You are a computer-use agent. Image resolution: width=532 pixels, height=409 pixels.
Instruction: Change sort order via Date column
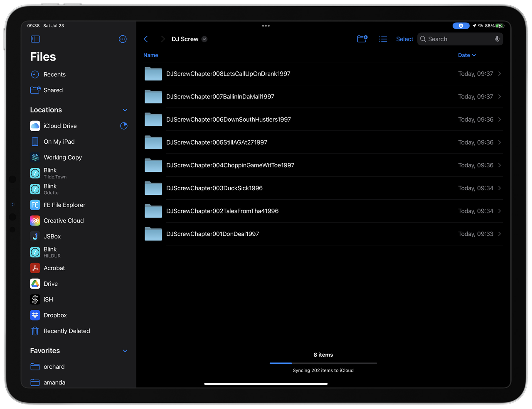(x=467, y=55)
